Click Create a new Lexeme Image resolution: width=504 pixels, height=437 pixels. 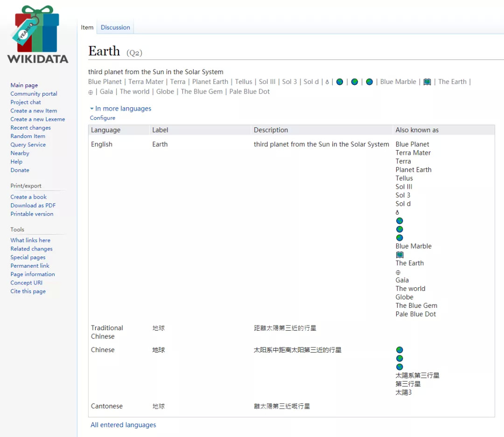[38, 119]
